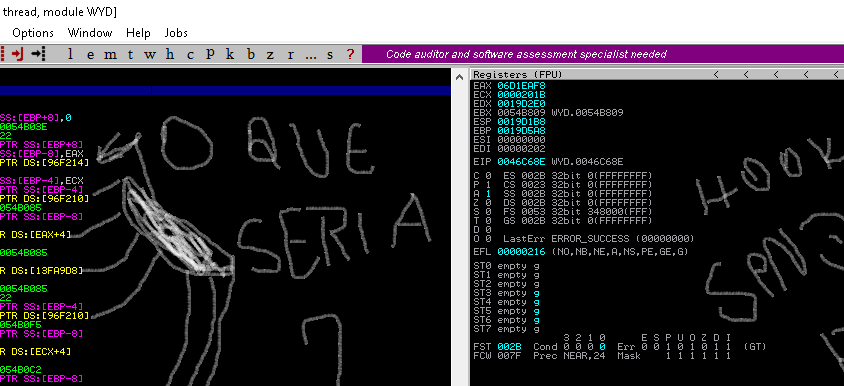Screen dimensions: 844x386
Task: Open Handles window via 'h' button
Action: pos(170,54)
